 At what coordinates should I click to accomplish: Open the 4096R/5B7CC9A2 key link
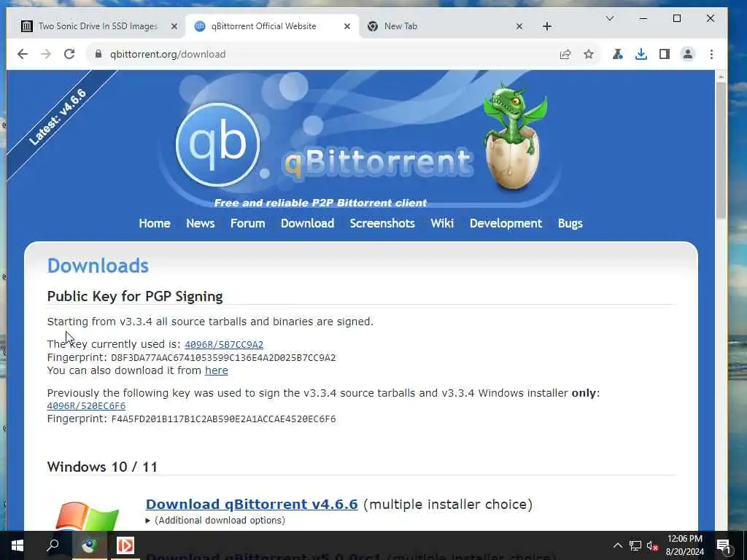point(224,344)
